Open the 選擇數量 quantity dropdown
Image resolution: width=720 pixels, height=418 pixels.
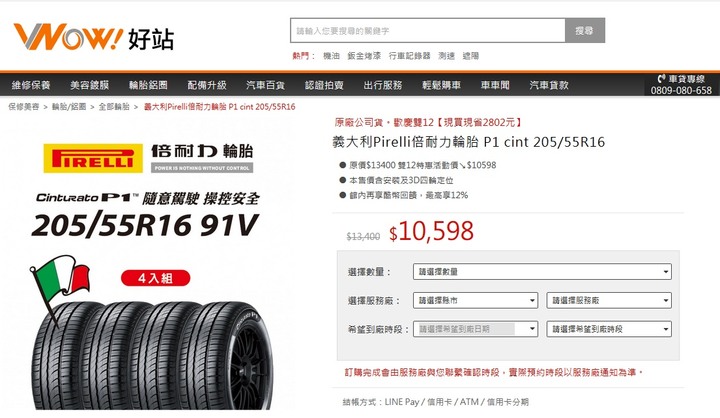coord(542,271)
